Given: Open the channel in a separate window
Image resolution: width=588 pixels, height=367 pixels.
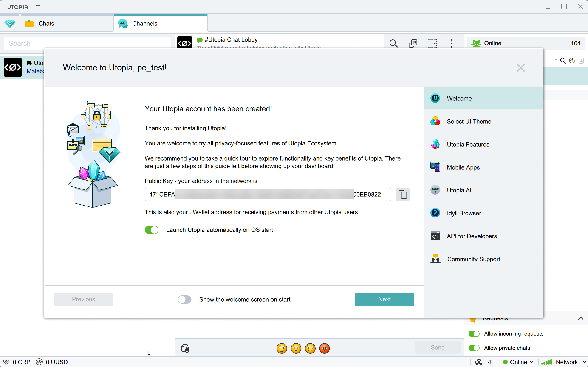Looking at the screenshot, I should point(413,43).
